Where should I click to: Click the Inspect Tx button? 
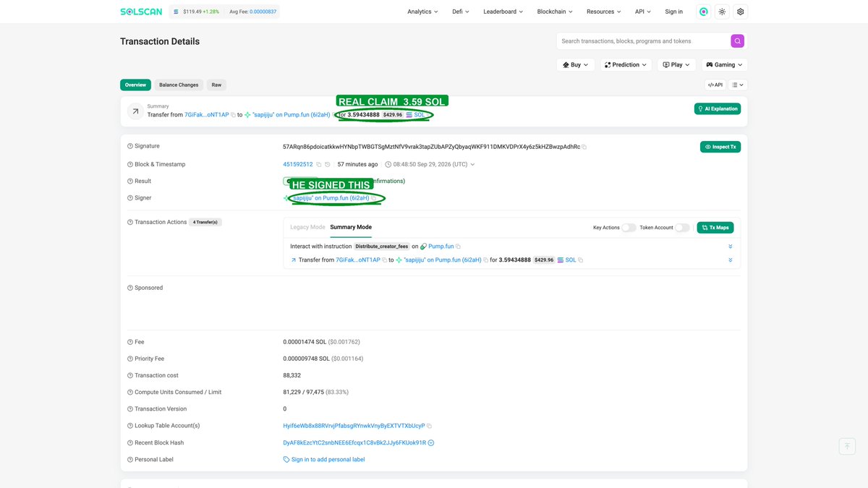pos(720,147)
